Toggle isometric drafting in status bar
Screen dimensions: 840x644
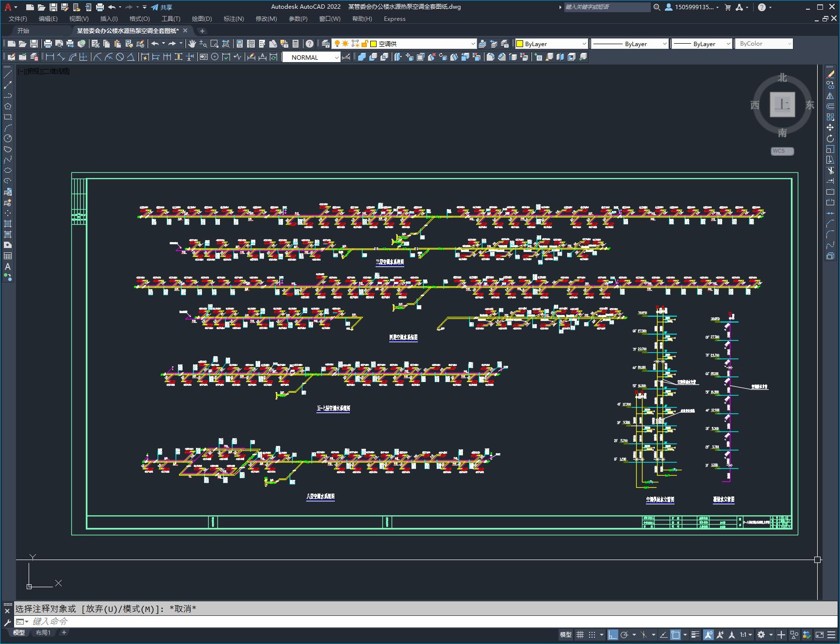pos(644,635)
